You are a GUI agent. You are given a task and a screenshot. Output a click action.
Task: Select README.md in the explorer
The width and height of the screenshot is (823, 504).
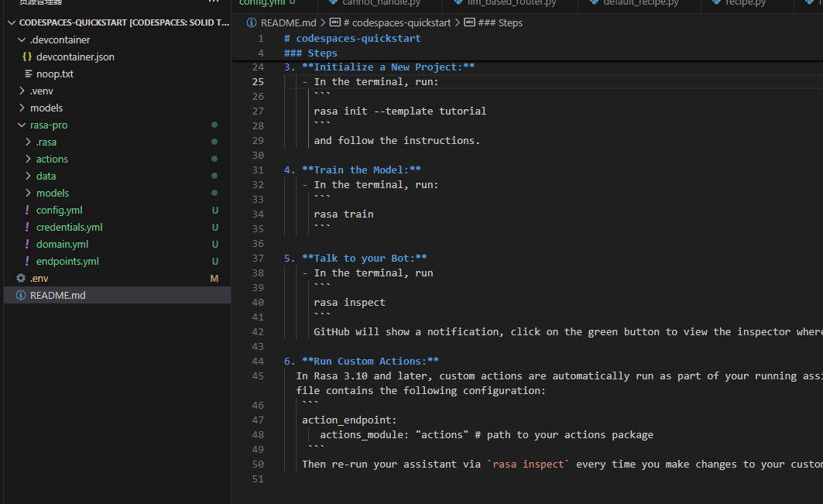(117, 295)
